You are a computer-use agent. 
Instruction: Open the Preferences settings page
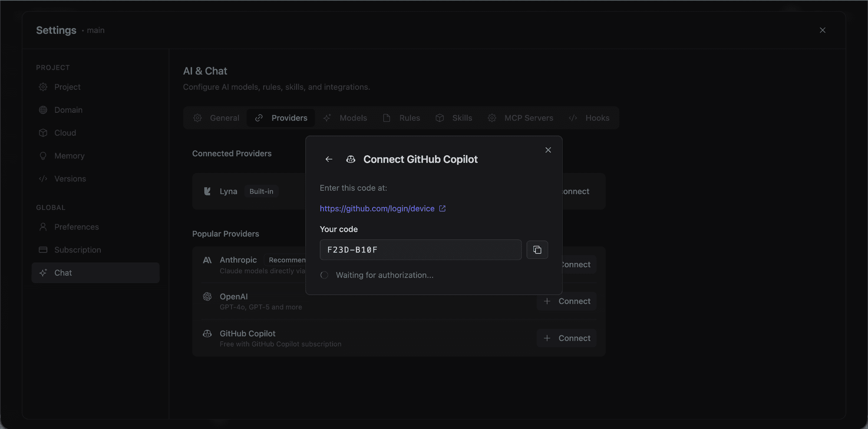76,227
